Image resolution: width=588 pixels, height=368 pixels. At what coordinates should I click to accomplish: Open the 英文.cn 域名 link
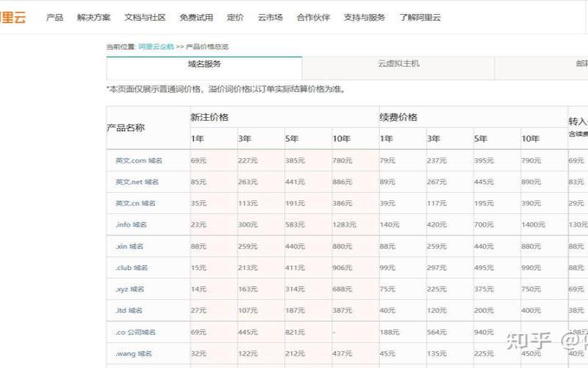pos(135,203)
